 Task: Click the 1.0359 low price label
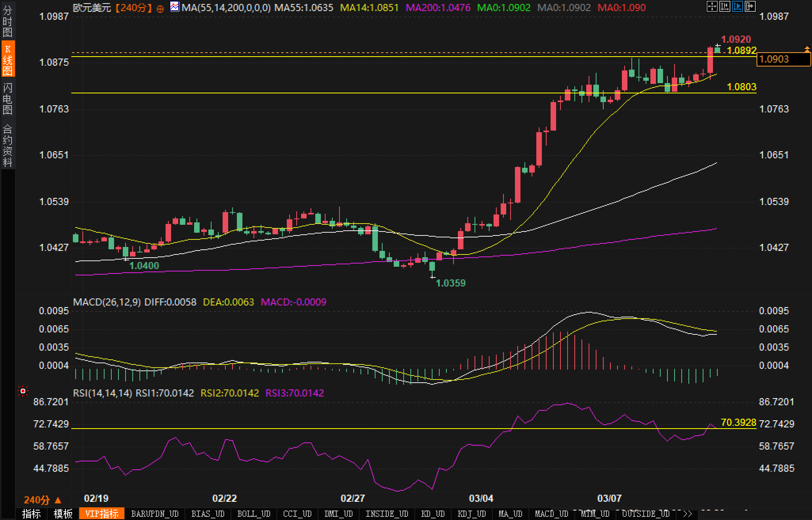[451, 283]
